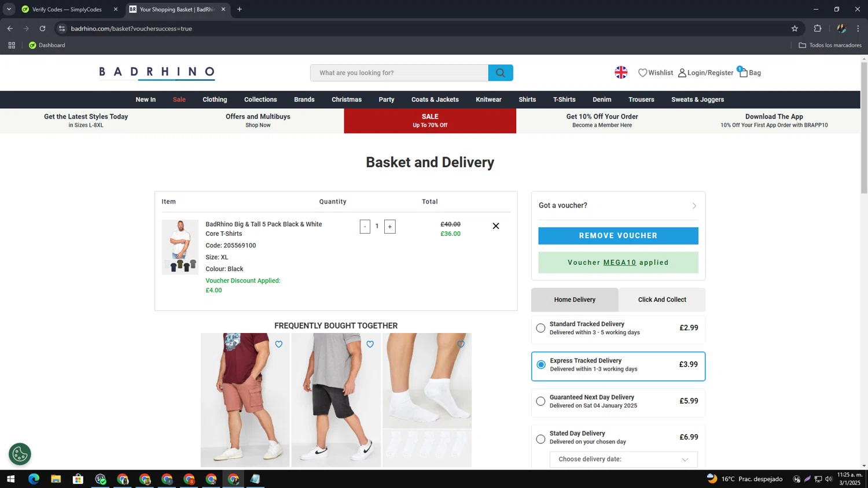Wishlist the white socks item

pos(461,344)
